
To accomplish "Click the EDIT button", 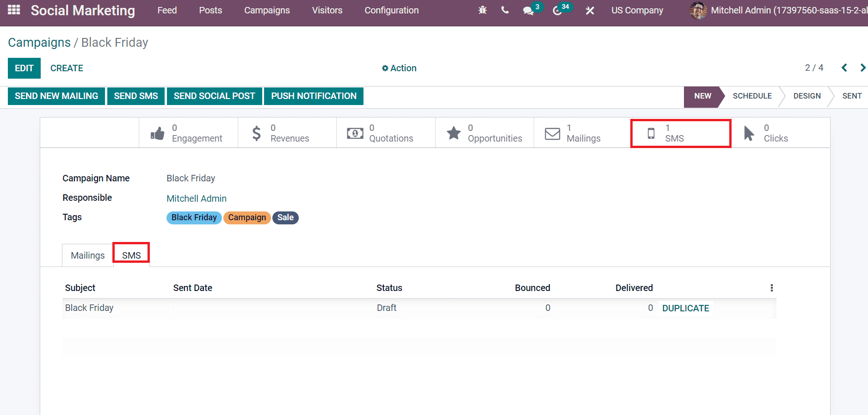I will click(24, 68).
